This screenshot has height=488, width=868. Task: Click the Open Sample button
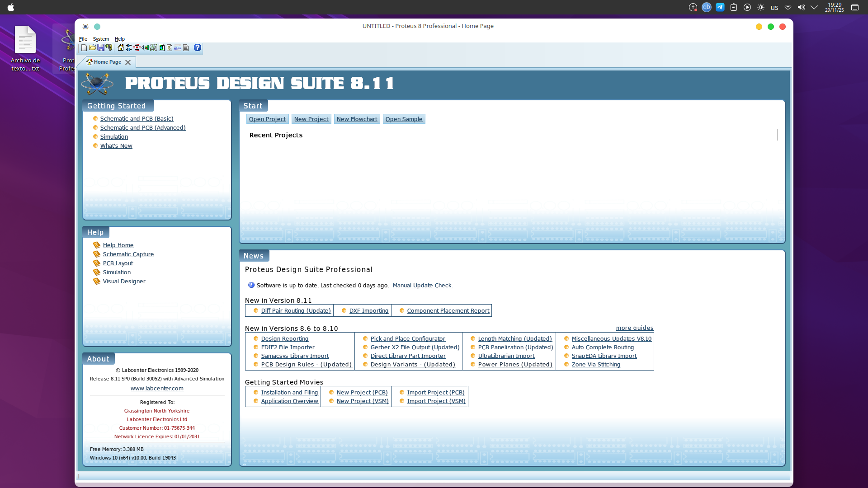click(x=404, y=119)
